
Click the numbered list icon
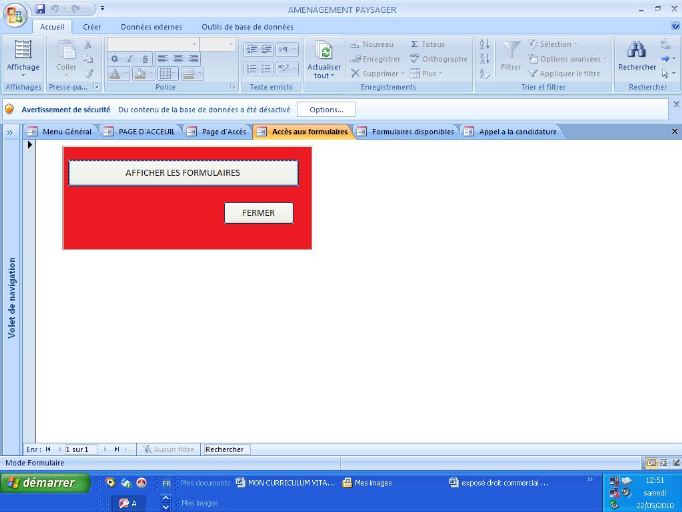click(251, 68)
